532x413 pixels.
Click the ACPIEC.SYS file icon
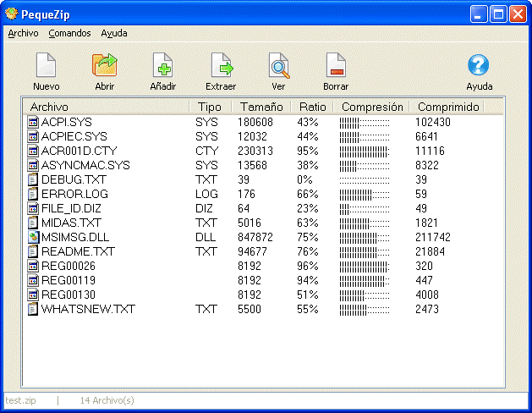pos(33,136)
